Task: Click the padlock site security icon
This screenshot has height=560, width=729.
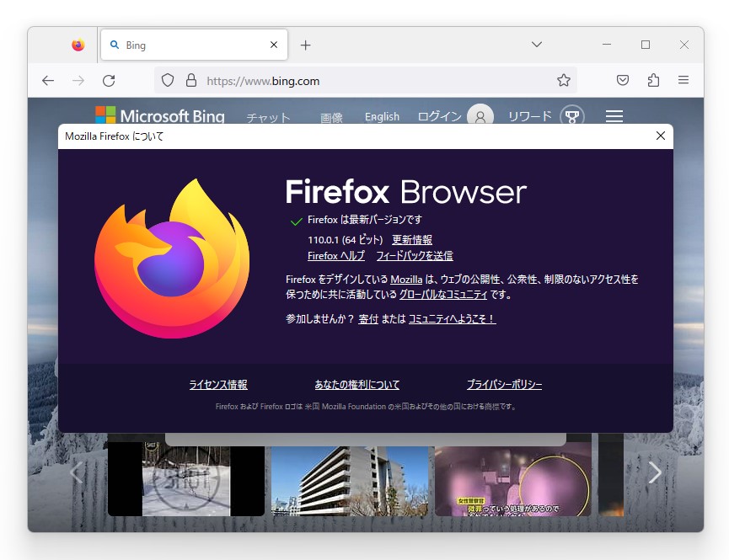Action: [191, 80]
